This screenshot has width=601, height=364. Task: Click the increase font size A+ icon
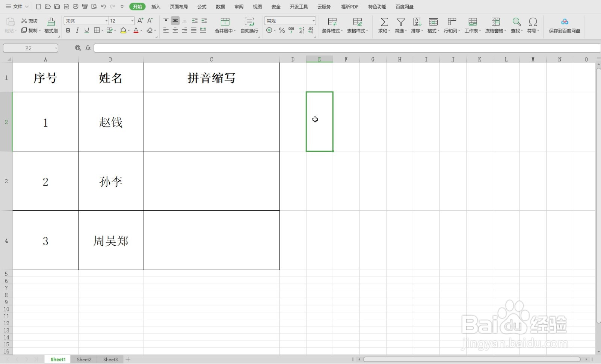pos(140,21)
